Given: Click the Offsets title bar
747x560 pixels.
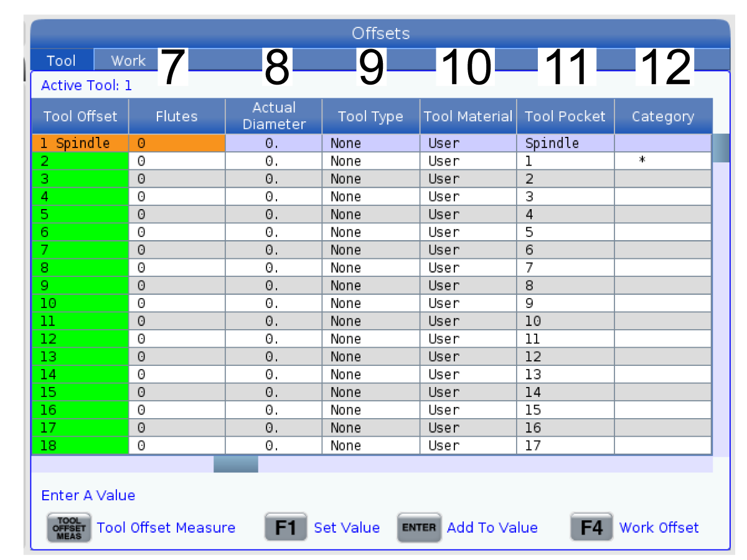Looking at the screenshot, I should pos(380,33).
